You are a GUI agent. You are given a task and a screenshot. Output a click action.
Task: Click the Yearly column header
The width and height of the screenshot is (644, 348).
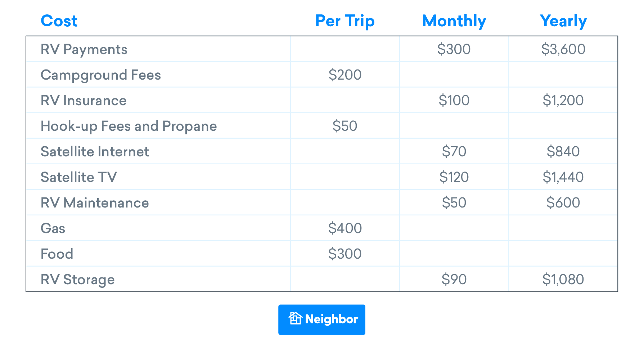(x=563, y=21)
